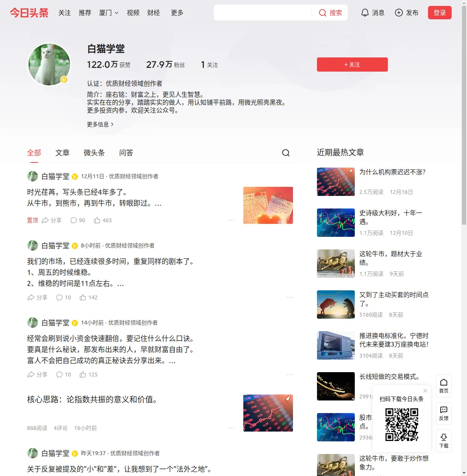Open more options on 核心思路 article

pos(231,428)
